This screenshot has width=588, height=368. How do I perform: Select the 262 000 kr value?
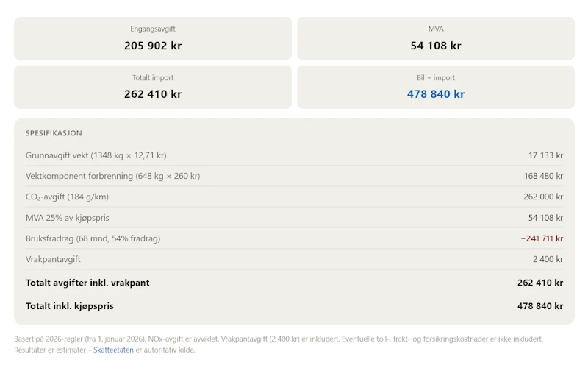543,197
